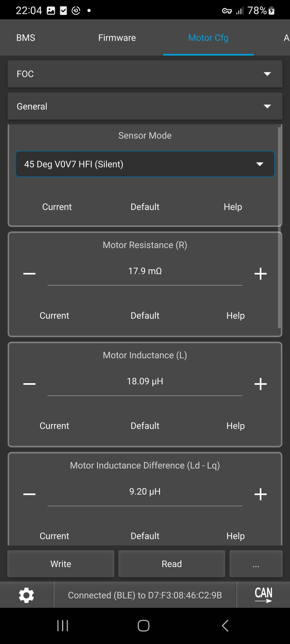Decrease Motor Resistance with minus icon

(x=29, y=274)
